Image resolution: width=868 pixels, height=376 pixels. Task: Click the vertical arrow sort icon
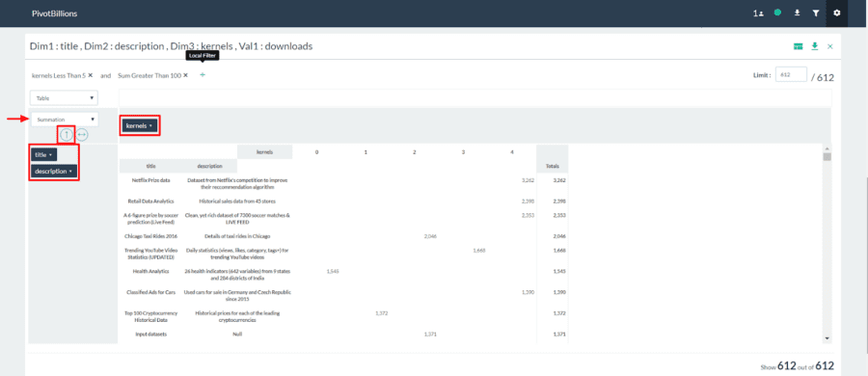coord(66,135)
